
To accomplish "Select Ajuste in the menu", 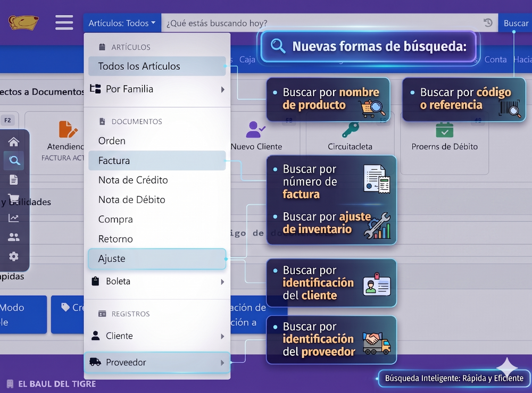I will tap(157, 259).
